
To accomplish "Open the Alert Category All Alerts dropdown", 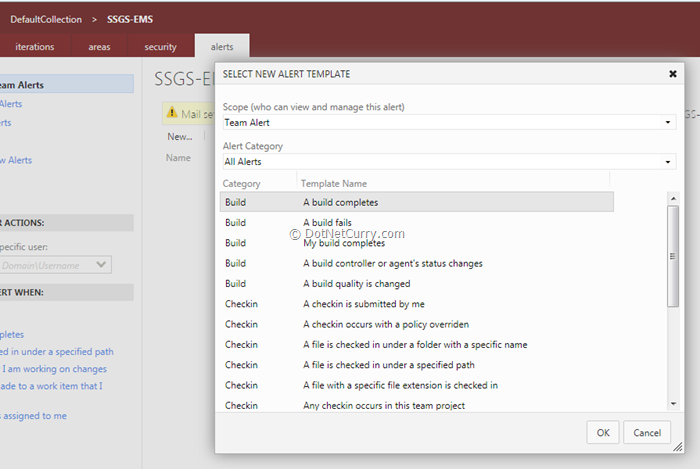I will (667, 162).
